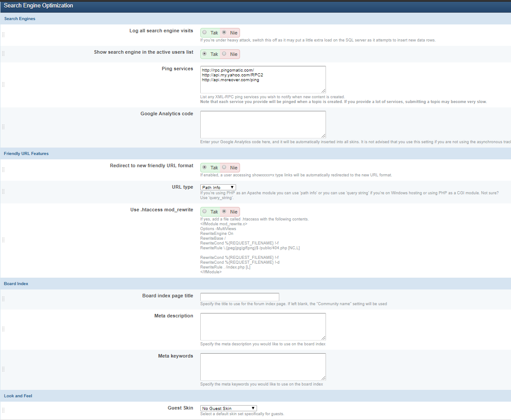
Task: Click drag handle beside Google Analytics code row
Action: pyautogui.click(x=3, y=127)
